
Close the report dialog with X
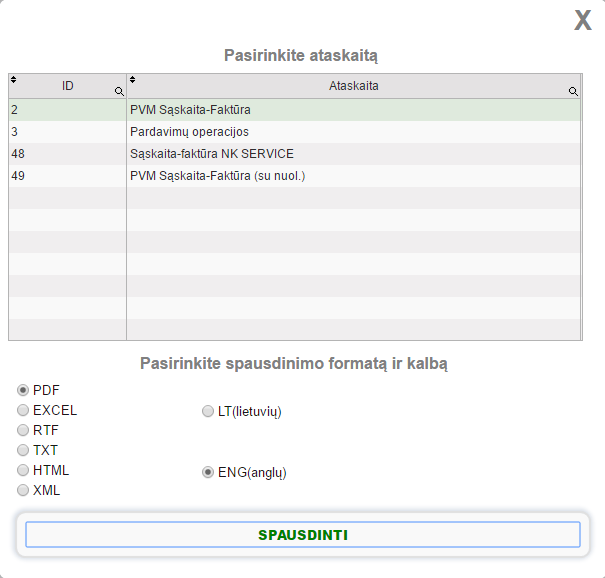[582, 21]
